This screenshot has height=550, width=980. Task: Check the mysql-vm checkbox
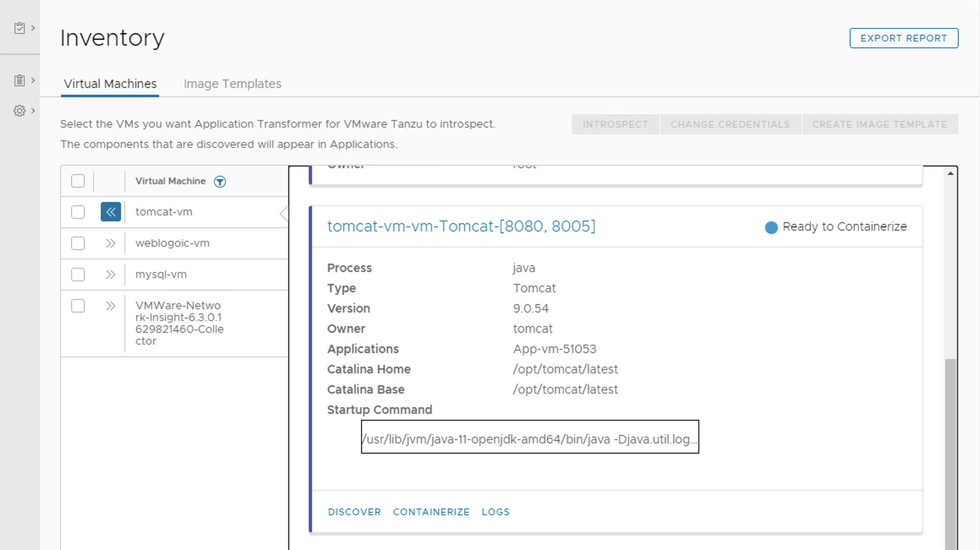[x=78, y=275]
